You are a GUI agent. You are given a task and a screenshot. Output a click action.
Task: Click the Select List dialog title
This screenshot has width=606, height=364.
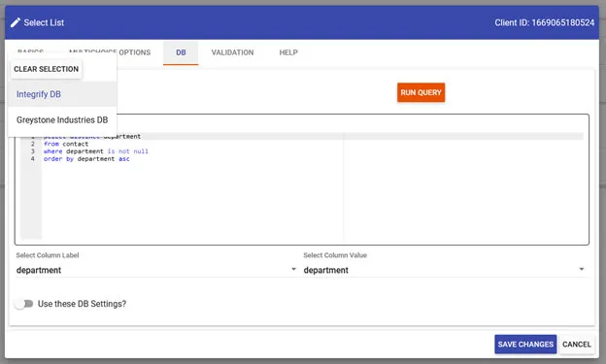point(44,22)
